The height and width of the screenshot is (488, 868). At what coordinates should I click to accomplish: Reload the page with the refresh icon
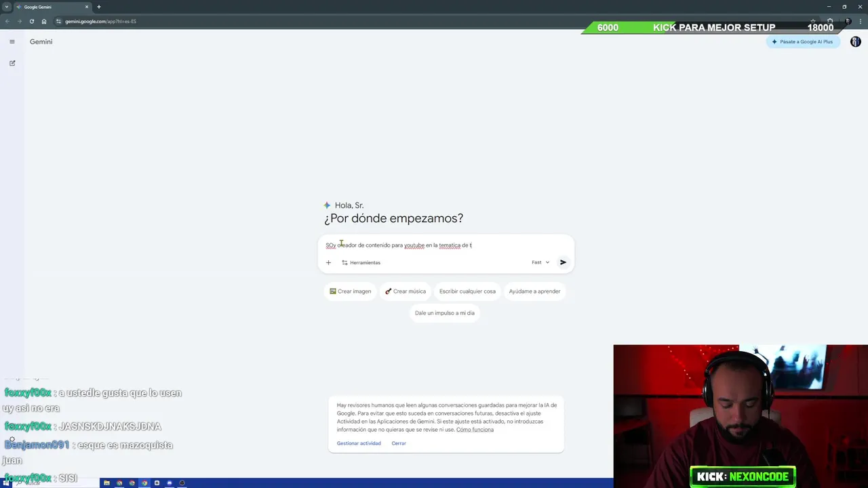click(31, 21)
